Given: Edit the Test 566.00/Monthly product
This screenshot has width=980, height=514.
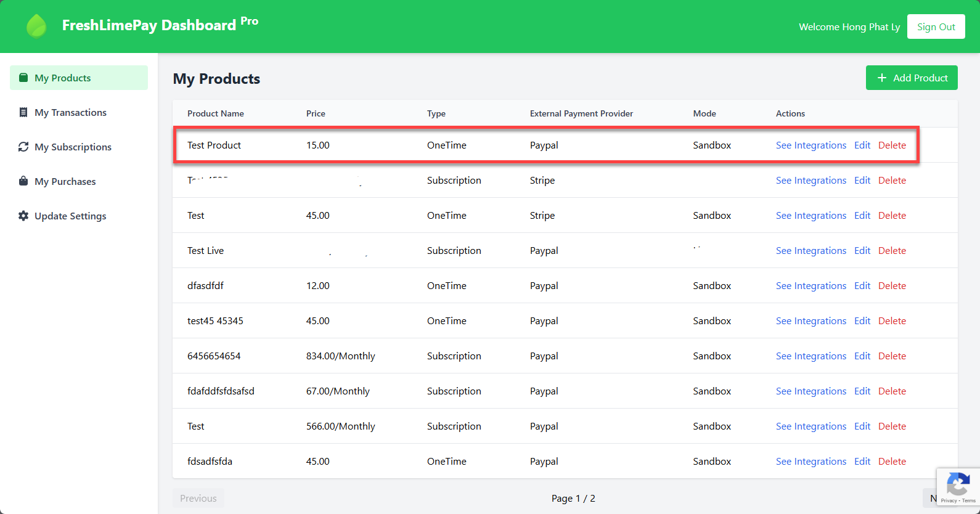Looking at the screenshot, I should [x=862, y=426].
